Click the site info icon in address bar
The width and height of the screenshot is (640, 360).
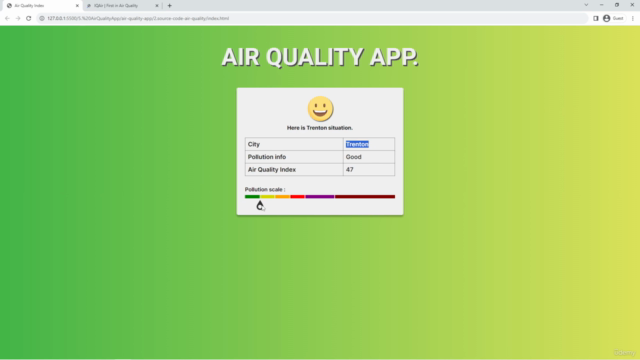tap(42, 18)
